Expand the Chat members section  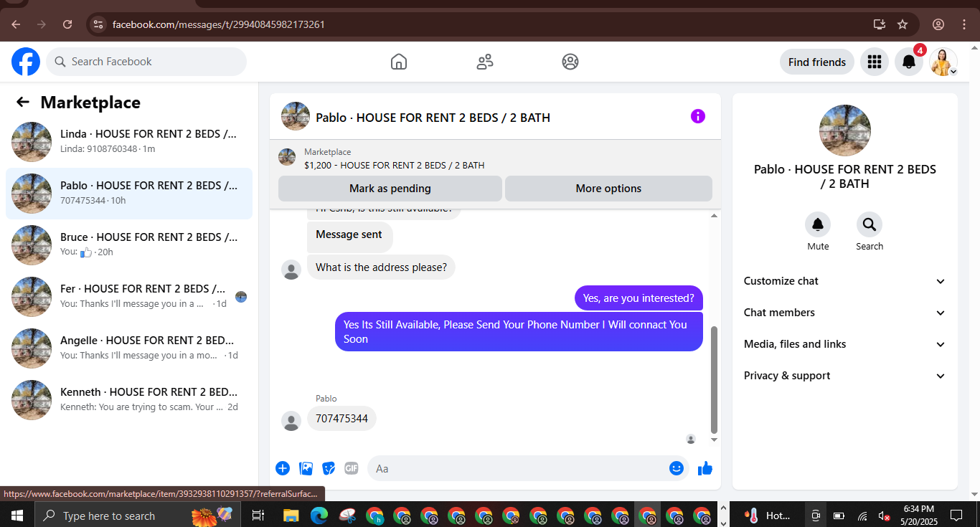tap(844, 313)
